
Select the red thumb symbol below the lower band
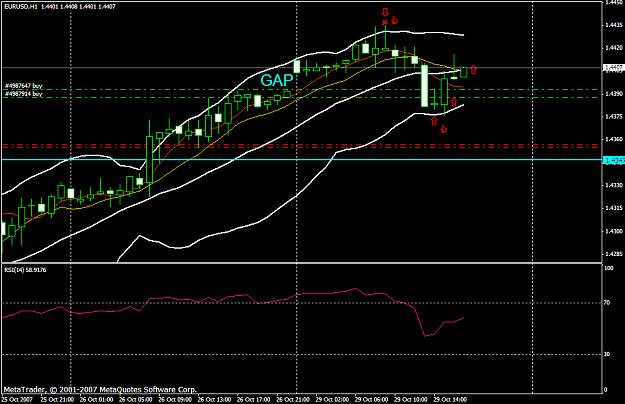click(x=444, y=129)
